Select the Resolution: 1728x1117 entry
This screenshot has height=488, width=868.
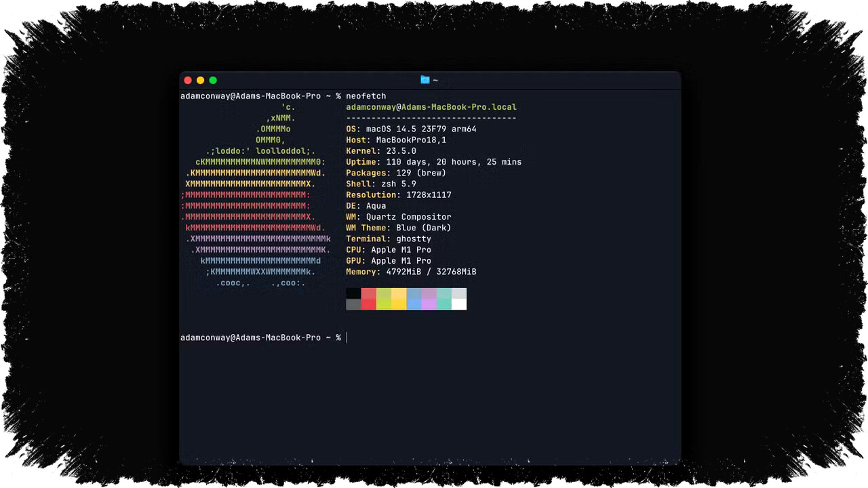click(x=399, y=195)
